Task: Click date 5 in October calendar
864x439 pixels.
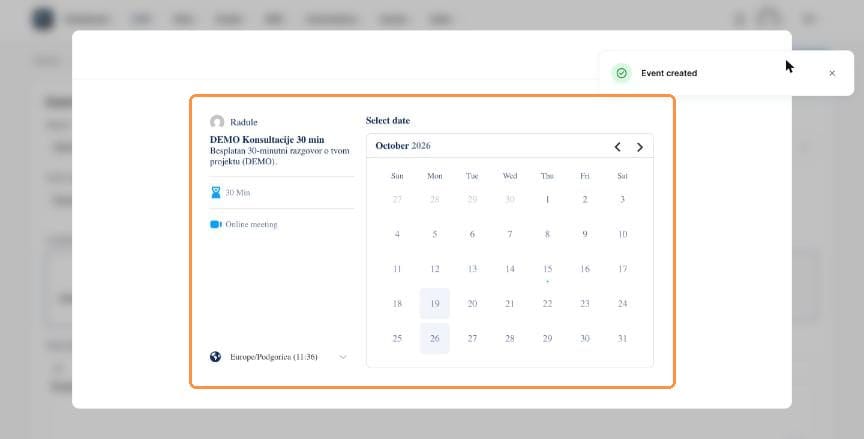Action: 435,234
